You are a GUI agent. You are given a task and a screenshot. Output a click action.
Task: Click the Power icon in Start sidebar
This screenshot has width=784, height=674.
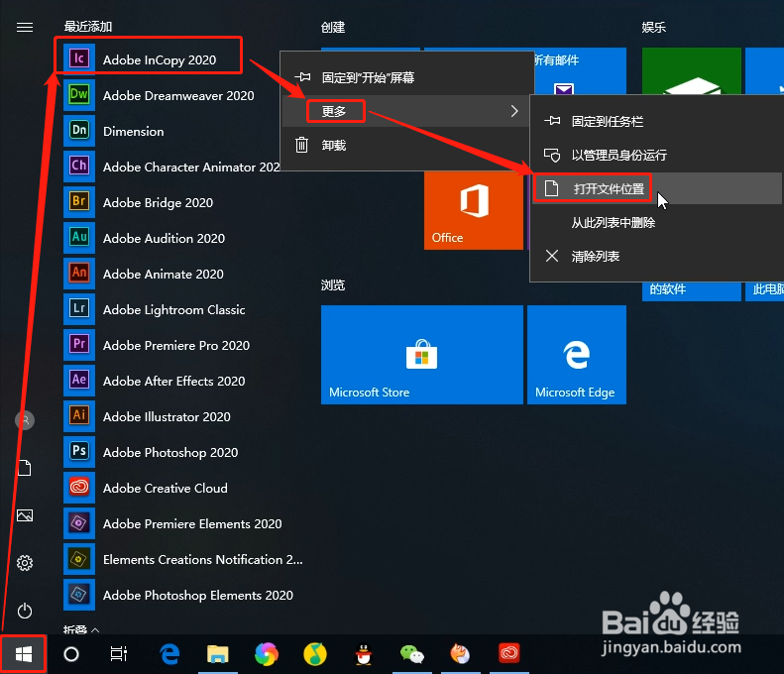coord(25,611)
